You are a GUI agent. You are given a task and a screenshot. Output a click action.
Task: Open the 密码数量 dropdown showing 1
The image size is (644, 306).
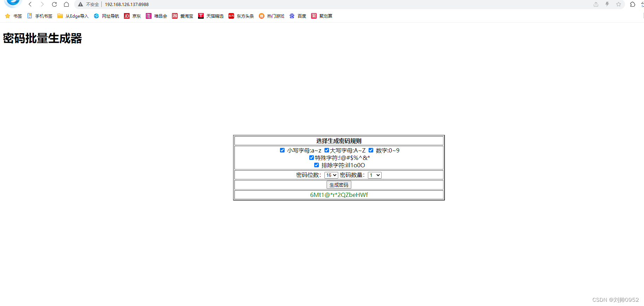pyautogui.click(x=375, y=175)
